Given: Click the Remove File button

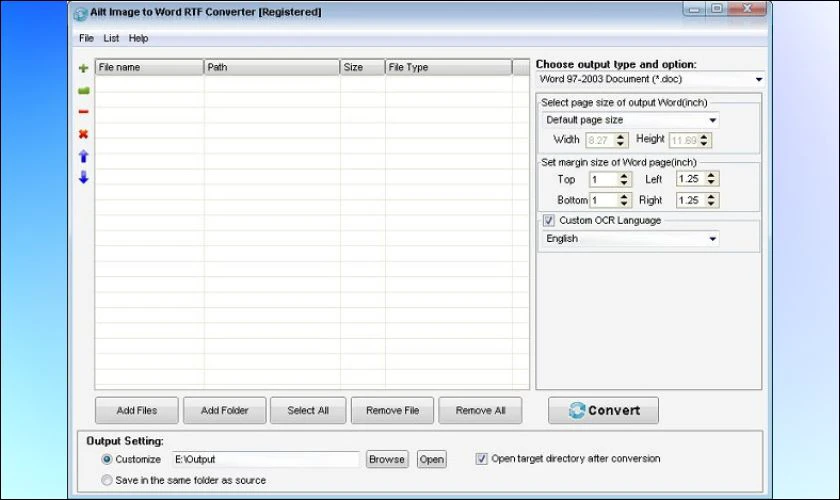Looking at the screenshot, I should click(x=392, y=411).
